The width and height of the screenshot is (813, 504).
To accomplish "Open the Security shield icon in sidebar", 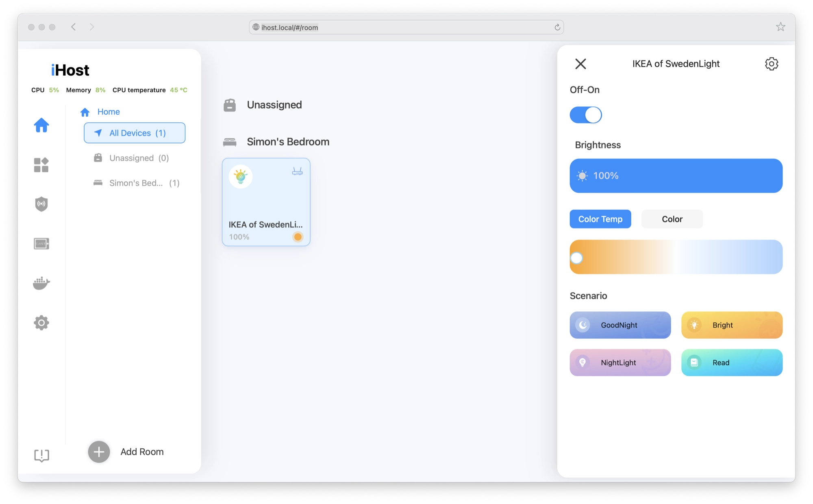I will tap(41, 204).
